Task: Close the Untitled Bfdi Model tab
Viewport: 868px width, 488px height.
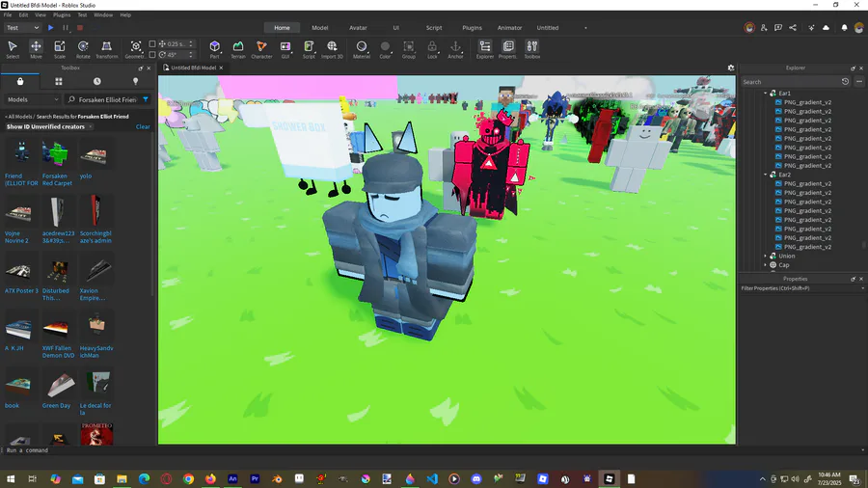Action: pos(221,68)
